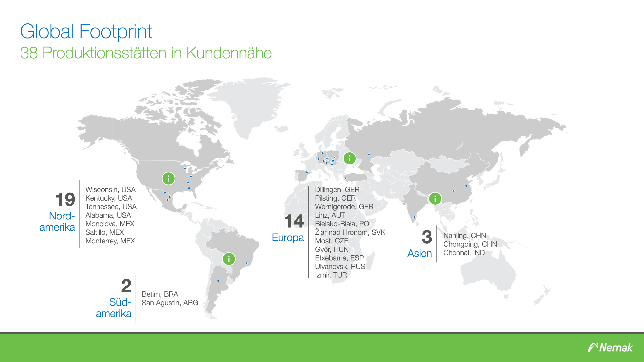Screen dimensions: 644x362
Task: Click 'San Agustín, ARG' location
Action: point(170,303)
